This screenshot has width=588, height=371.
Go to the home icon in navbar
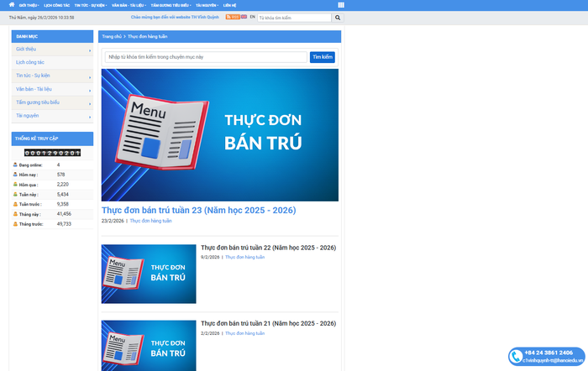pyautogui.click(x=12, y=5)
